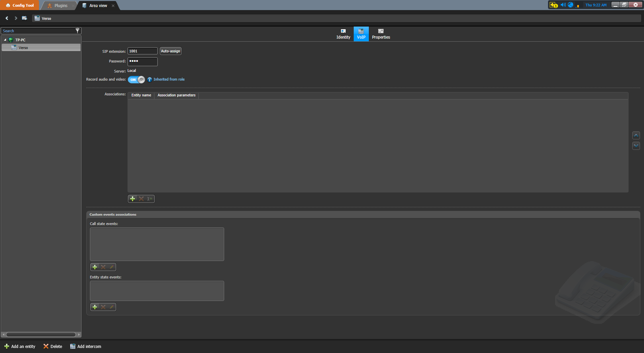Image resolution: width=644 pixels, height=353 pixels.
Task: Add a call state event
Action: (95, 267)
